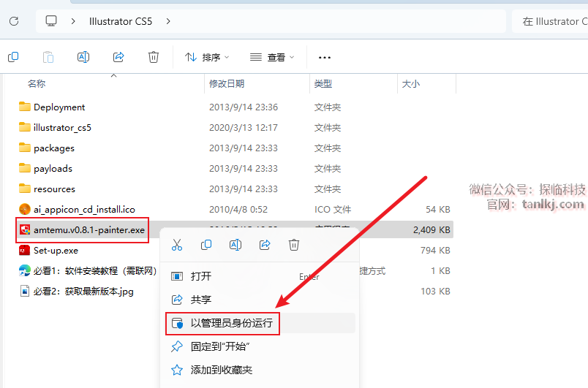
Task: Select the Deployment folder
Action: [x=59, y=107]
